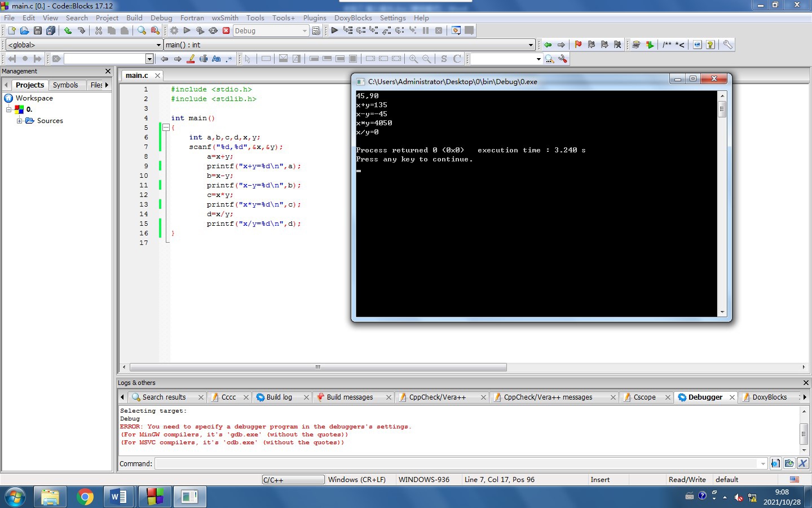
Task: Open Chrome from the taskbar
Action: pyautogui.click(x=85, y=497)
